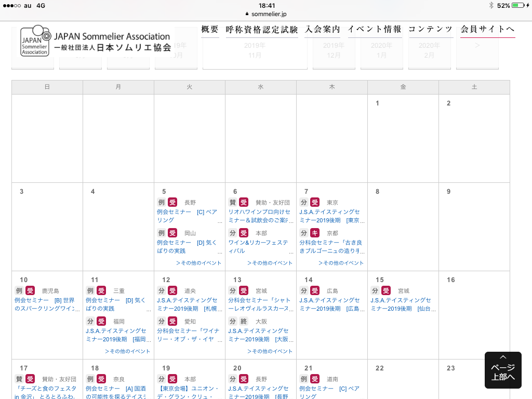Click the Japan Sommelier Association logo
Image resolution: width=532 pixels, height=399 pixels.
pyautogui.click(x=96, y=41)
